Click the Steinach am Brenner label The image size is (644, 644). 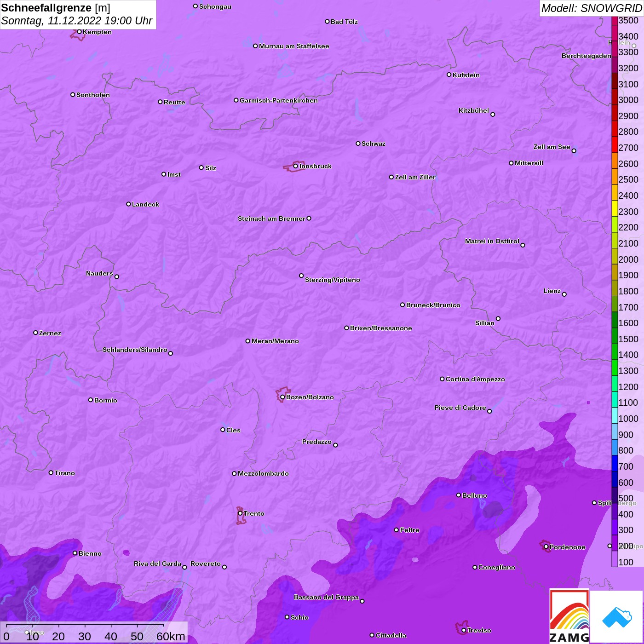pos(271,218)
